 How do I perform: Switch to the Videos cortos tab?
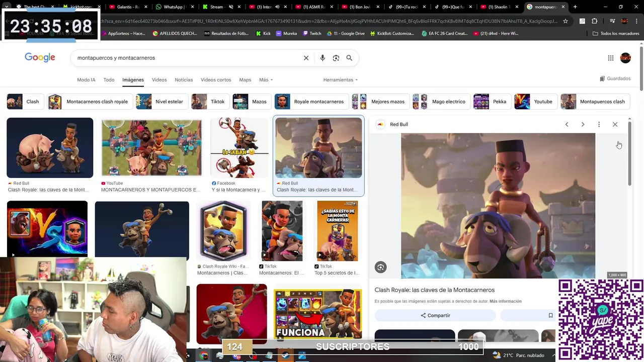(216, 80)
